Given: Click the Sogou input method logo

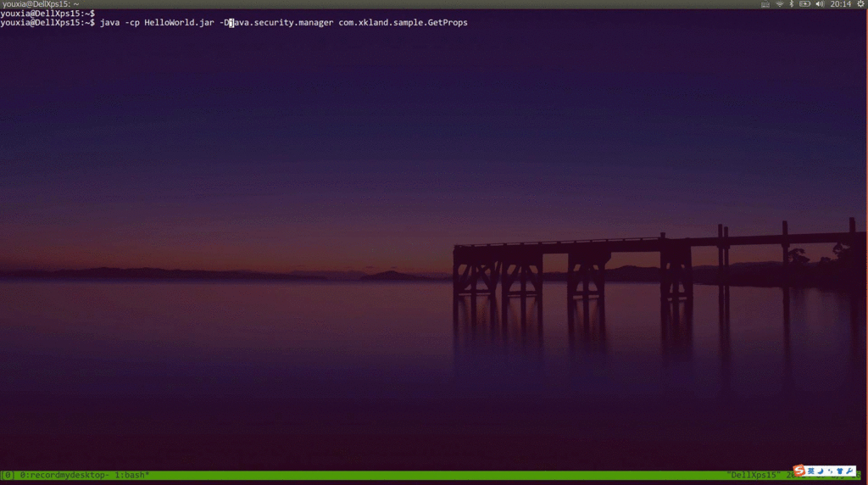Looking at the screenshot, I should pos(798,471).
